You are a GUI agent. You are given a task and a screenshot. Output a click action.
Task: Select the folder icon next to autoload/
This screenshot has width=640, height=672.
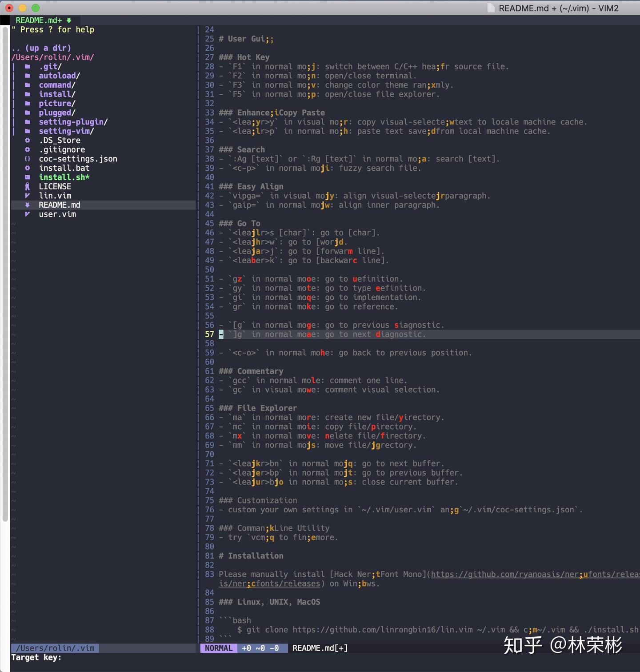(28, 76)
